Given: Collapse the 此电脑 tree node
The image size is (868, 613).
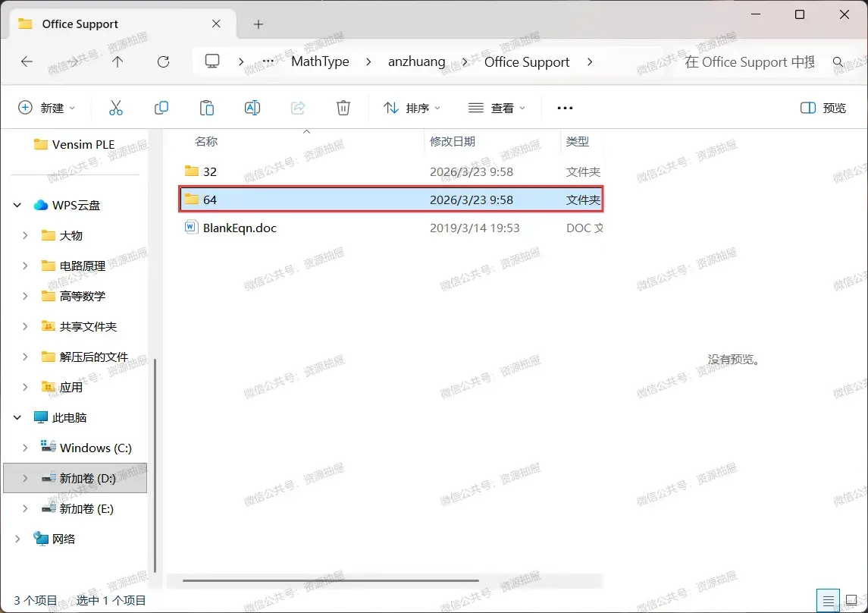Looking at the screenshot, I should point(17,417).
